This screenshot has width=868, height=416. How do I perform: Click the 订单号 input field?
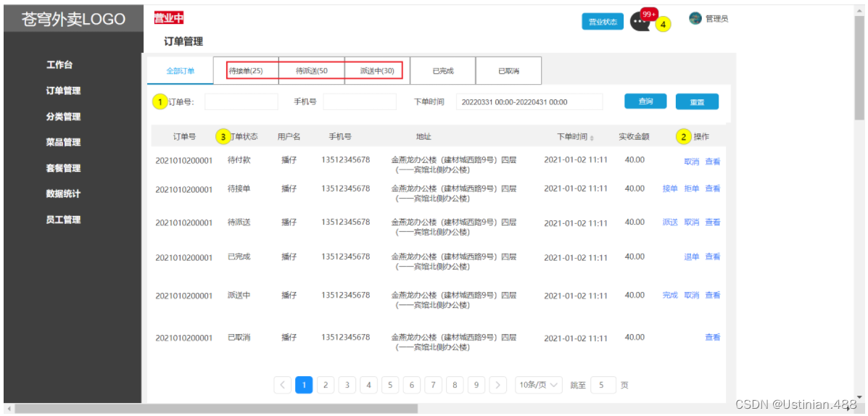click(x=241, y=101)
